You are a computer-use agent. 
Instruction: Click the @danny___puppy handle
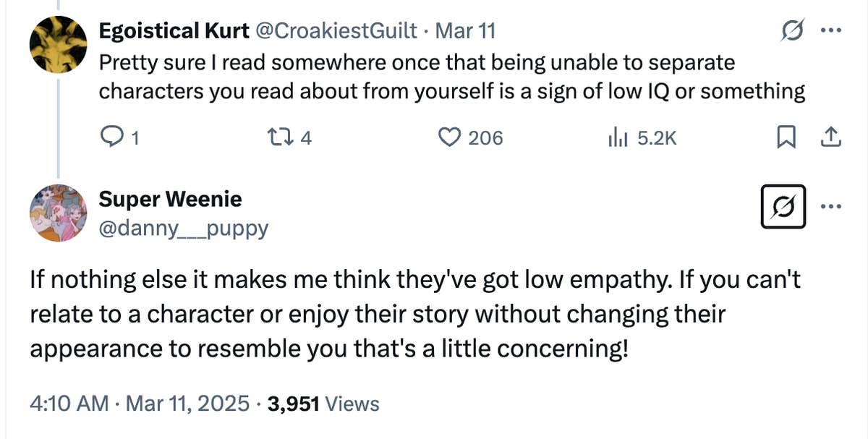click(x=184, y=229)
